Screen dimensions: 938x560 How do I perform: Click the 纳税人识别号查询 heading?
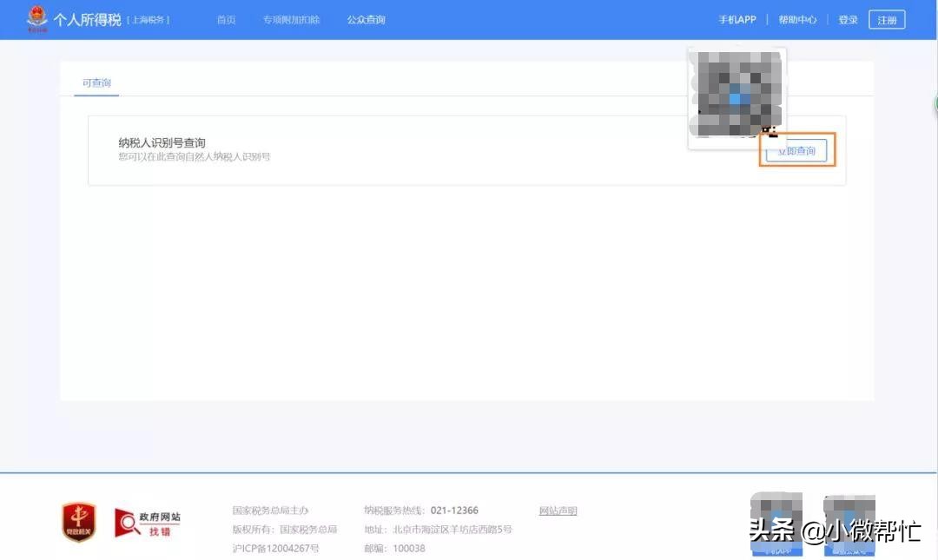pos(162,142)
